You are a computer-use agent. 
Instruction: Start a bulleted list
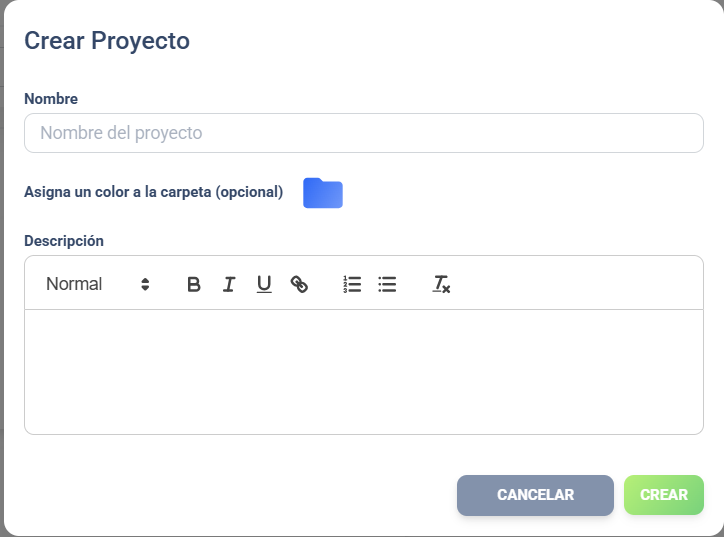(387, 284)
